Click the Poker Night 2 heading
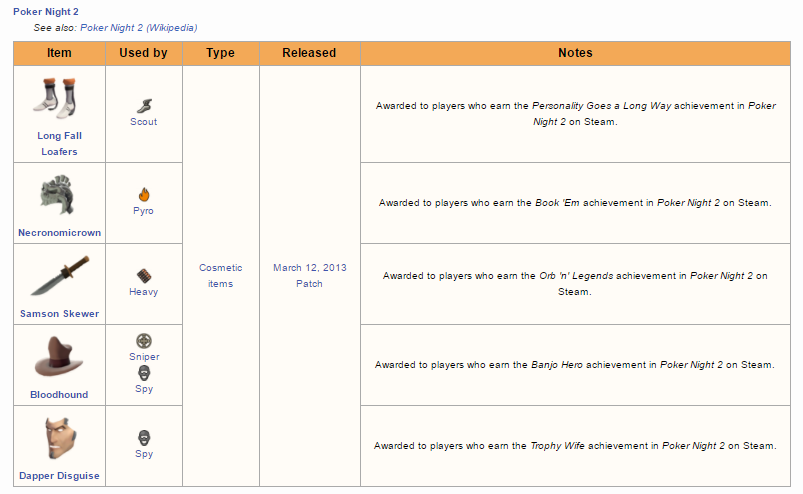The width and height of the screenshot is (803, 494). pos(46,11)
